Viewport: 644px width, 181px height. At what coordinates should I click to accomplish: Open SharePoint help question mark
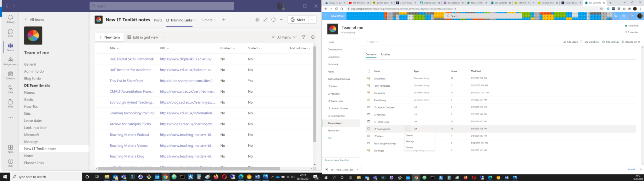[632, 16]
